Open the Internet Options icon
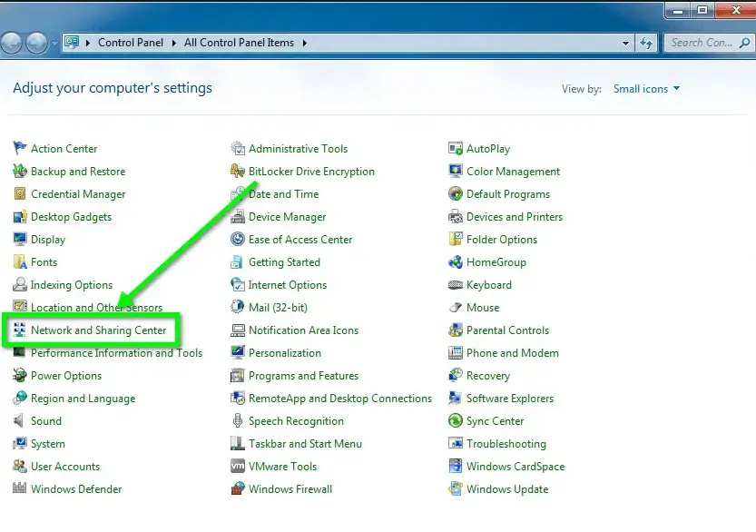 point(238,284)
